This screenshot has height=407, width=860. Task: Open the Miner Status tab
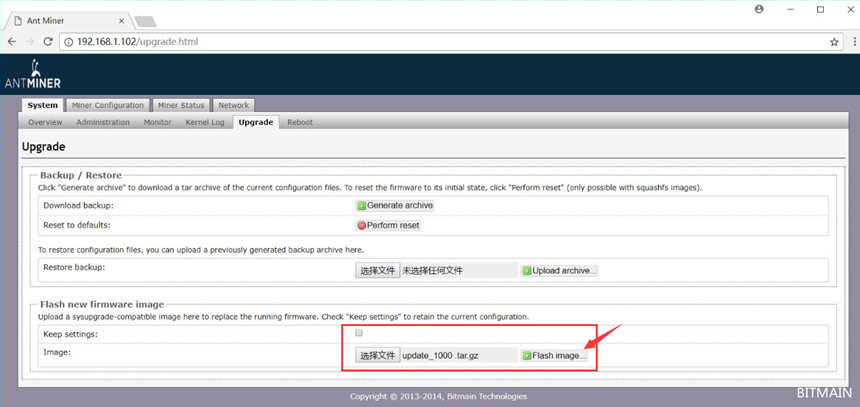[x=181, y=105]
